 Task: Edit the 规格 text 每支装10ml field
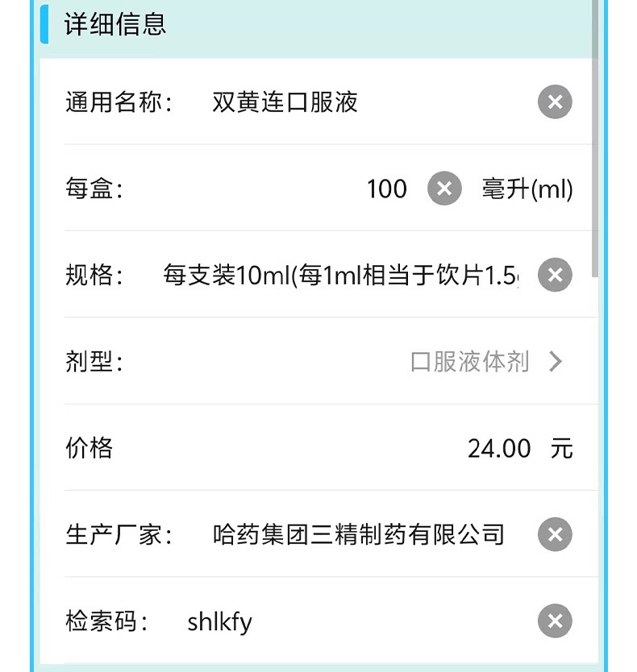[x=340, y=275]
